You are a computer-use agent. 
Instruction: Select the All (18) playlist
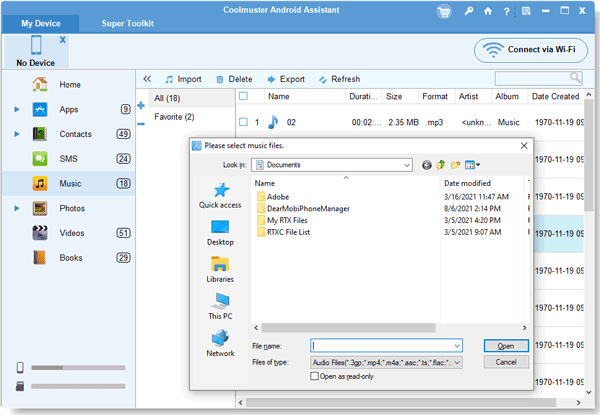(x=191, y=98)
